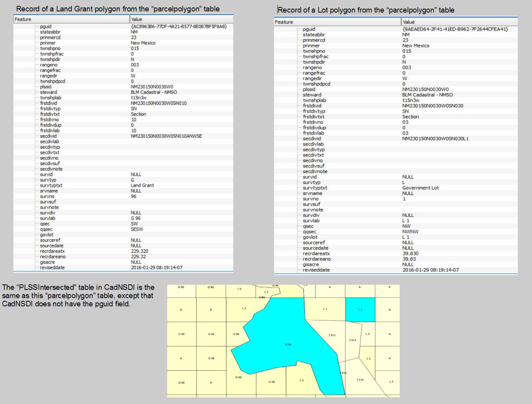Click the large cyan G 96 polygon on map
The height and width of the screenshot is (404, 532).
[289, 337]
